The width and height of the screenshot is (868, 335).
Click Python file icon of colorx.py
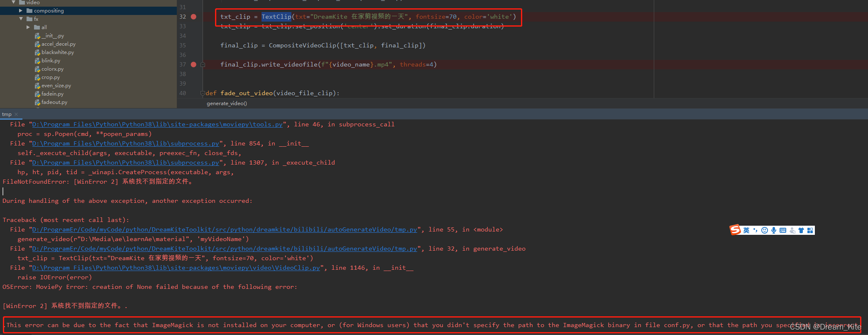point(37,69)
